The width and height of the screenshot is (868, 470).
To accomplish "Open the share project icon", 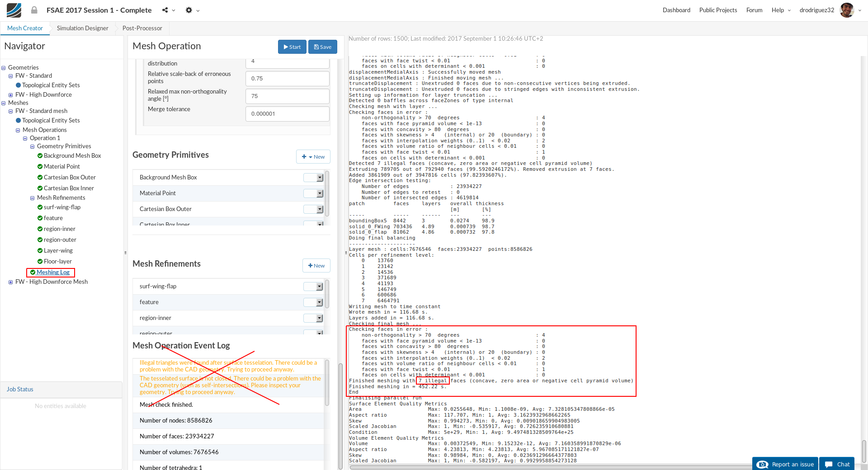I will click(x=165, y=10).
